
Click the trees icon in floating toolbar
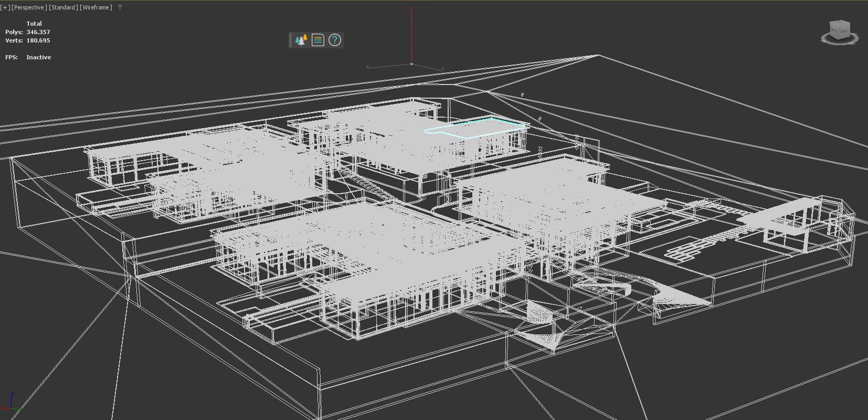(x=301, y=40)
